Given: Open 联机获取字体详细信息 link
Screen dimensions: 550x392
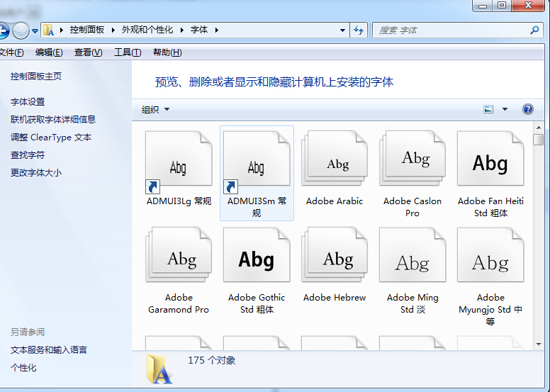Looking at the screenshot, I should [x=53, y=119].
